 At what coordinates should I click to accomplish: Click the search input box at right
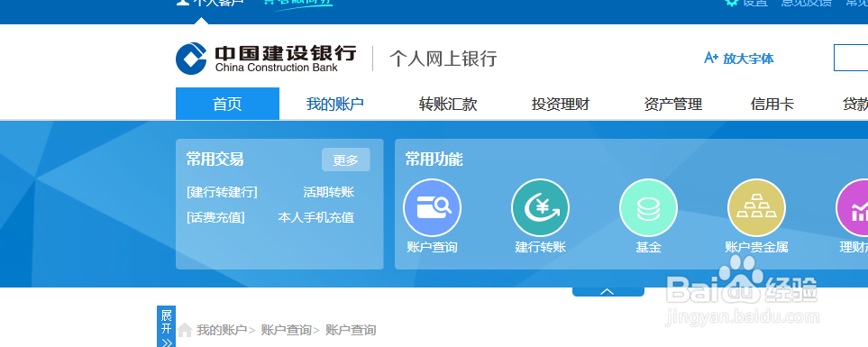(851, 58)
